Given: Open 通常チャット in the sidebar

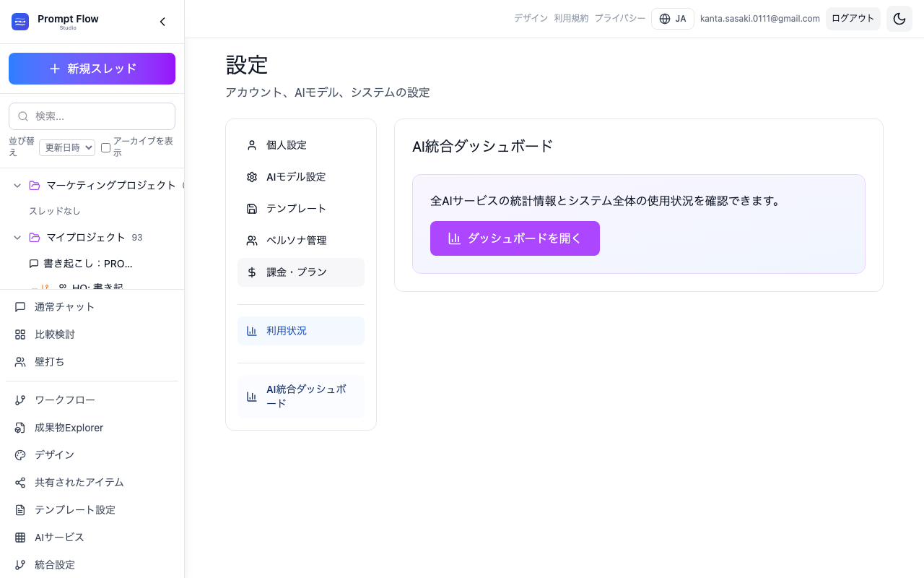Looking at the screenshot, I should tap(92, 307).
